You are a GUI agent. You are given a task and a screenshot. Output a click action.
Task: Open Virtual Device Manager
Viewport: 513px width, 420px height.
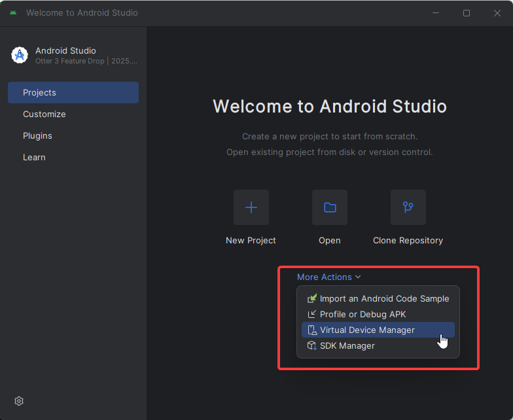[x=378, y=330]
